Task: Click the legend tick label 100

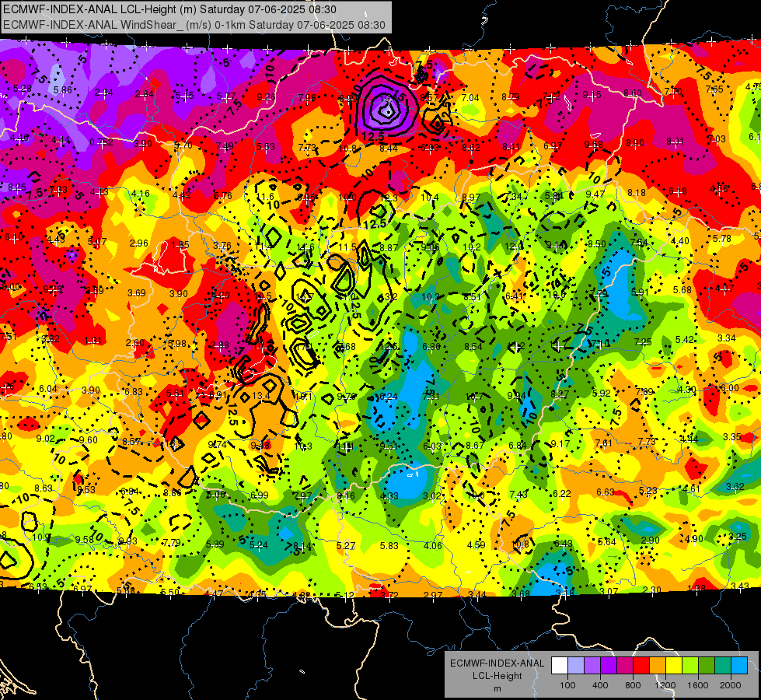Action: click(x=567, y=685)
